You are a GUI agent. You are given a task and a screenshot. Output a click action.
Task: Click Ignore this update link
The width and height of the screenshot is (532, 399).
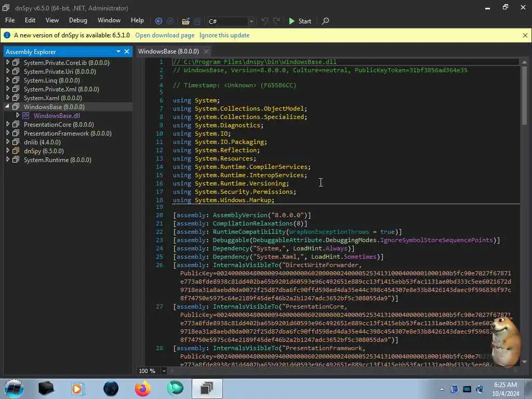(224, 35)
